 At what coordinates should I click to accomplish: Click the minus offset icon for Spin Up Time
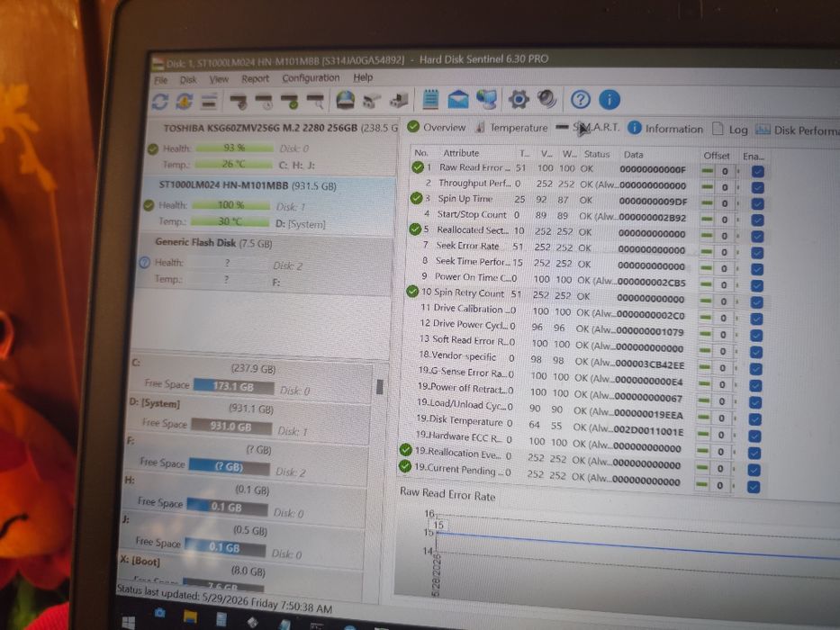[707, 203]
